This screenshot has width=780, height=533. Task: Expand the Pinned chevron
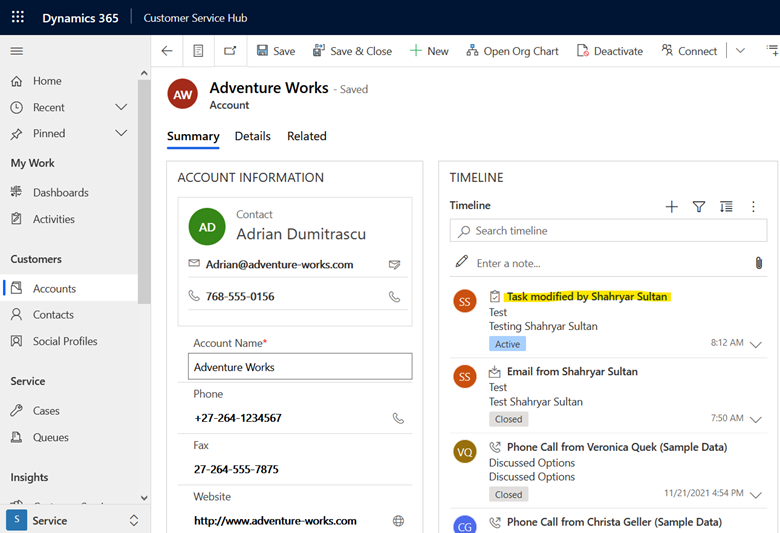coord(121,133)
